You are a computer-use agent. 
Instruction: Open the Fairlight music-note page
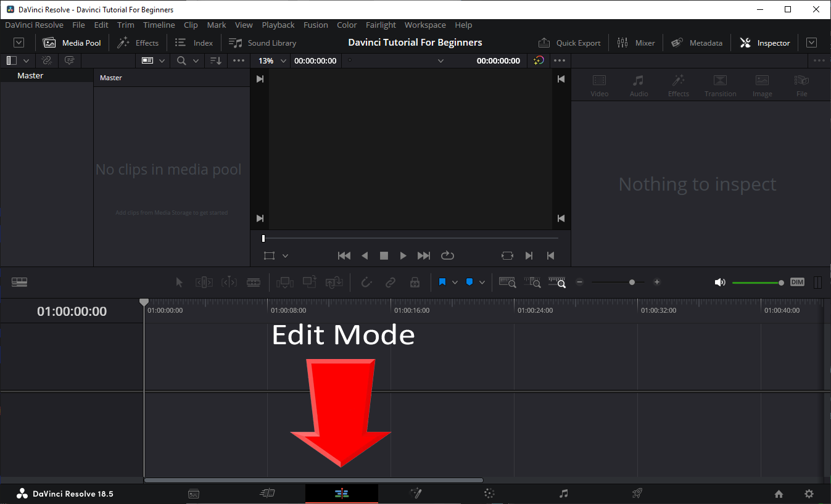[563, 494]
